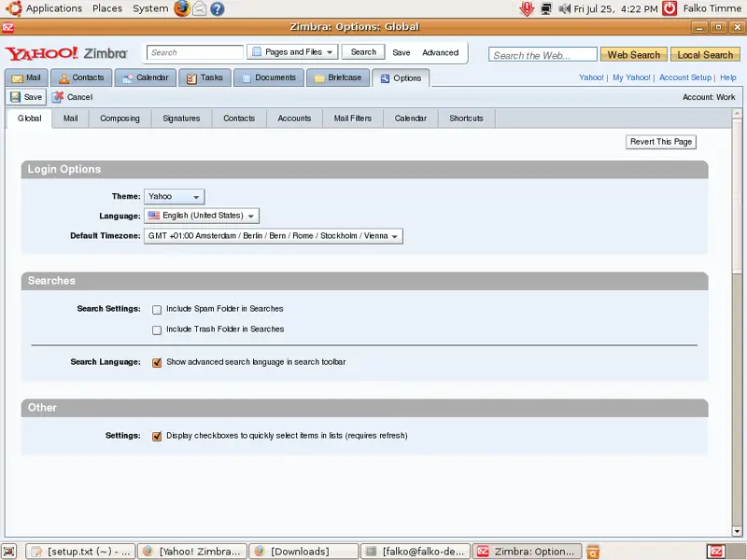Switch to the Accounts tab
The width and height of the screenshot is (747, 560).
click(294, 119)
